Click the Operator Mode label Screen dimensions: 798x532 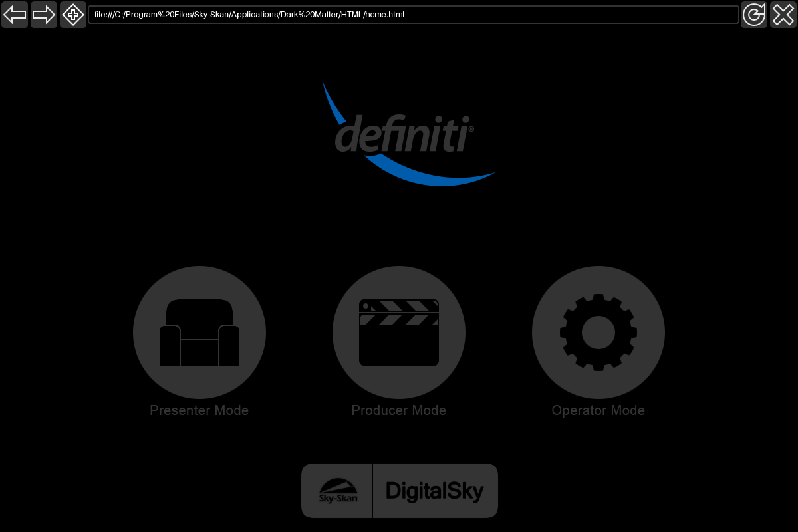click(598, 410)
